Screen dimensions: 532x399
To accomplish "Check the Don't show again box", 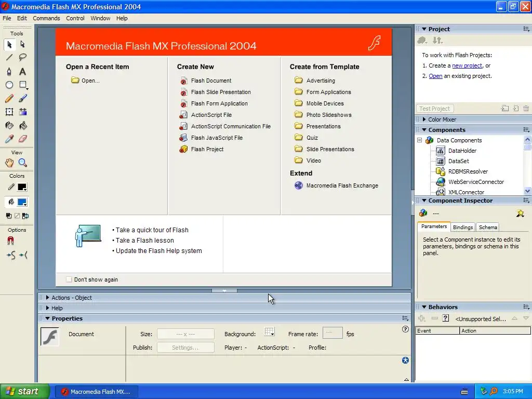I will coord(69,280).
